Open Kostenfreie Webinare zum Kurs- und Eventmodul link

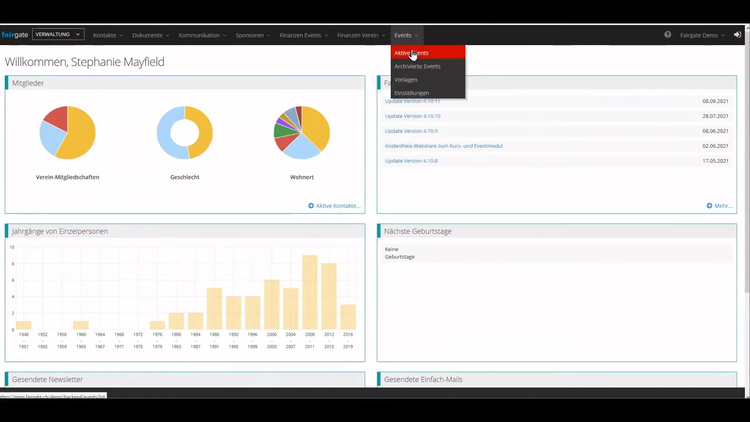click(x=443, y=146)
